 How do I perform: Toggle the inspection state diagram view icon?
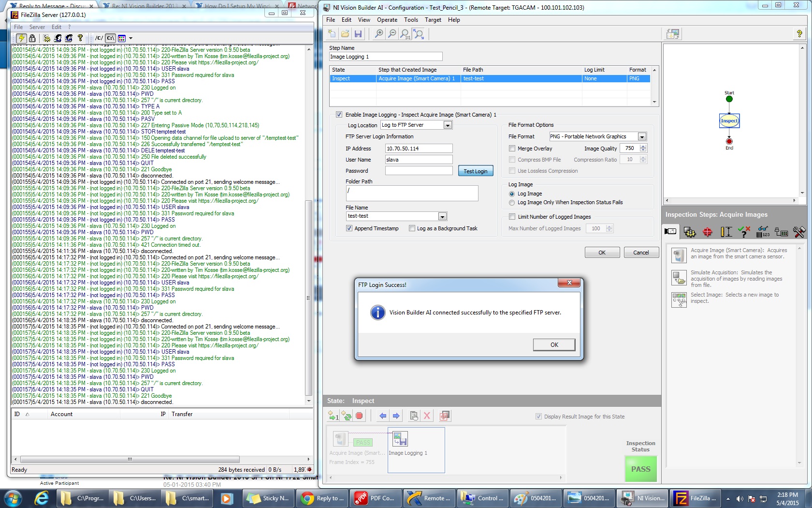click(x=673, y=33)
